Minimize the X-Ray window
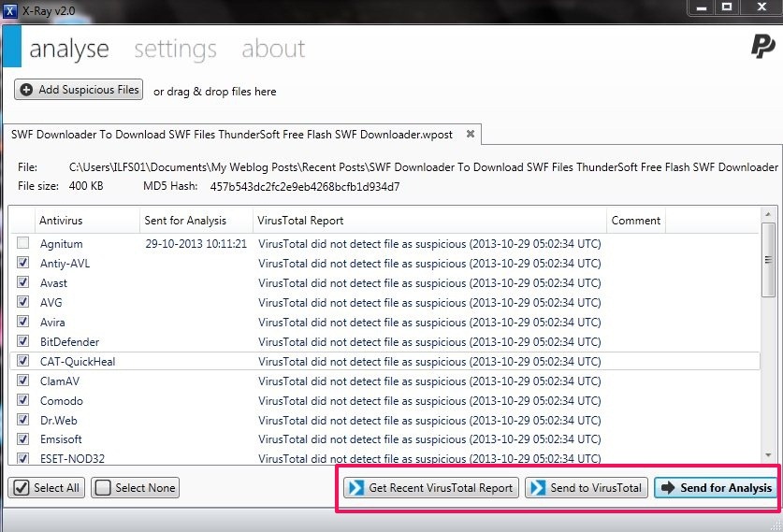Screen dimensions: 783x532 (x=702, y=7)
